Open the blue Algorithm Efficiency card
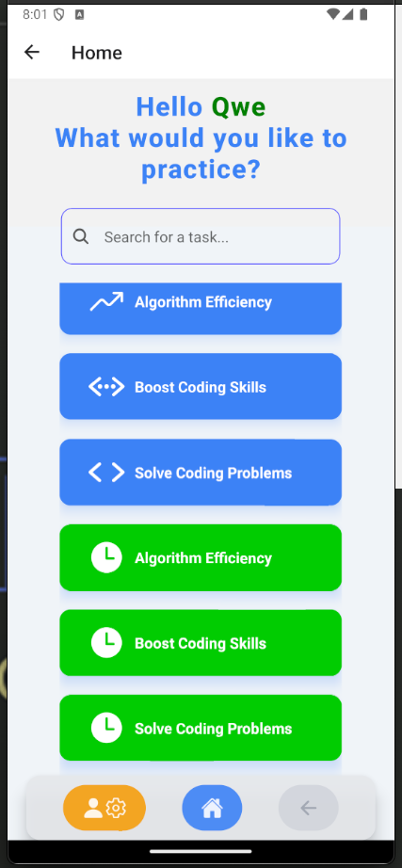Viewport: 402px width, 868px height. click(x=201, y=309)
